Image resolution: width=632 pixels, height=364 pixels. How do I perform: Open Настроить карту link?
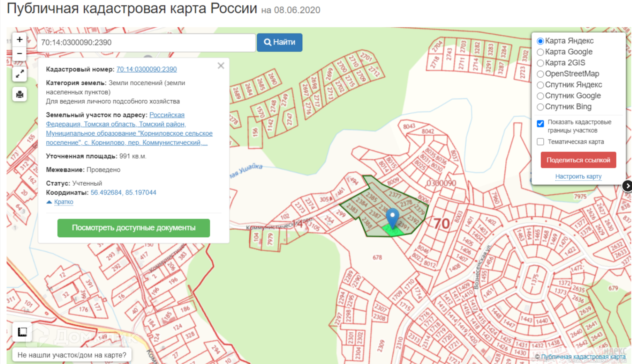point(578,176)
